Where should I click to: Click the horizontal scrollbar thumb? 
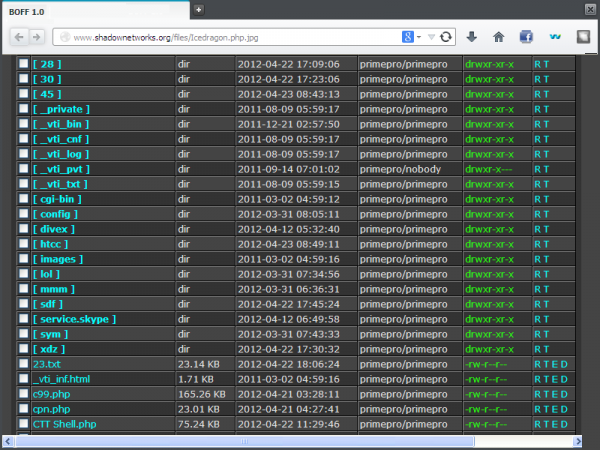(244, 441)
